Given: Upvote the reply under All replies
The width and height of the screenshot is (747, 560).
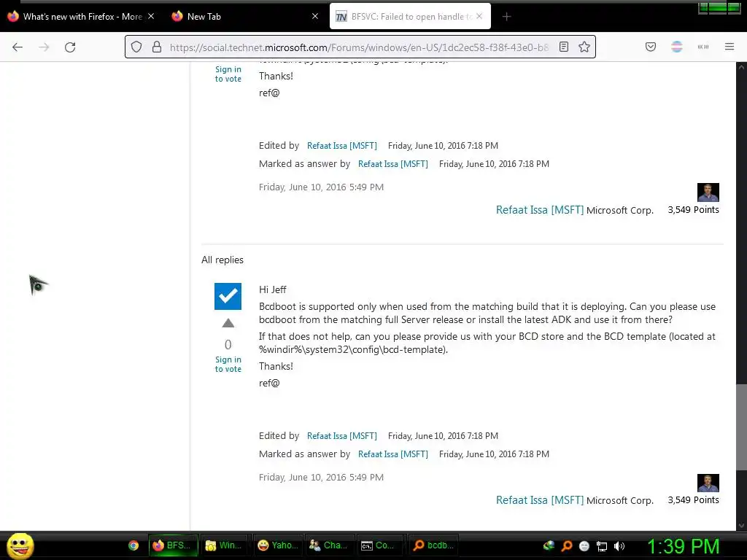Looking at the screenshot, I should click(x=228, y=323).
